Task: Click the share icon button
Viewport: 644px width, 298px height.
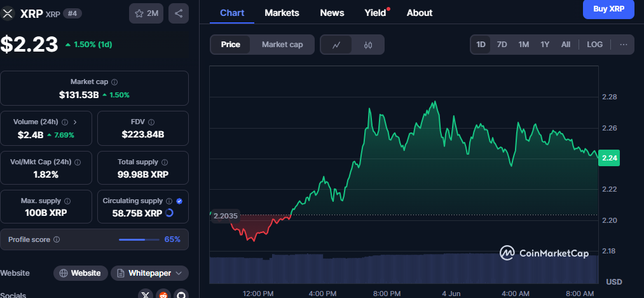Action: 179,13
